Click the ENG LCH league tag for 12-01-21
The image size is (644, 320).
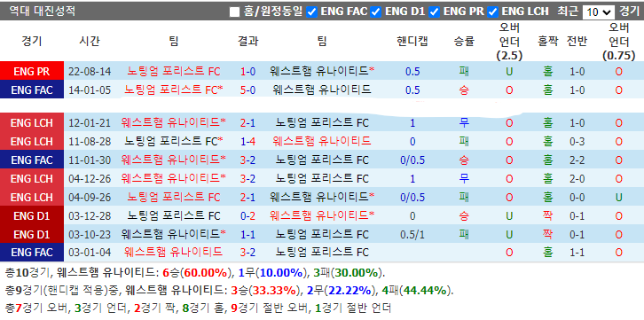pos(32,122)
